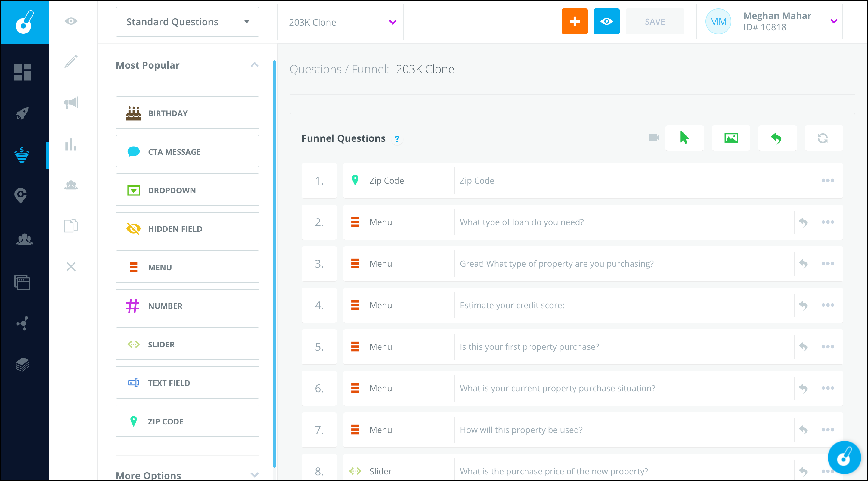Click the reply arrow on question 2 row
This screenshot has height=481, width=868.
click(803, 222)
